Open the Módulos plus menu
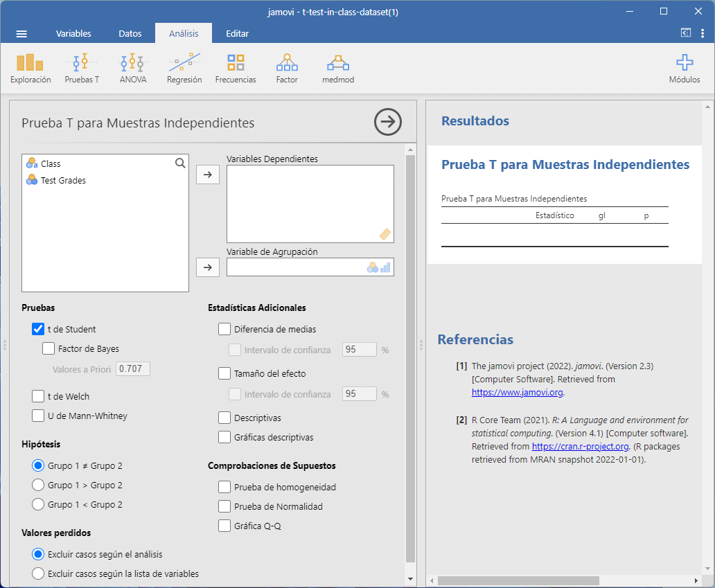The width and height of the screenshot is (715, 588). pyautogui.click(x=684, y=69)
